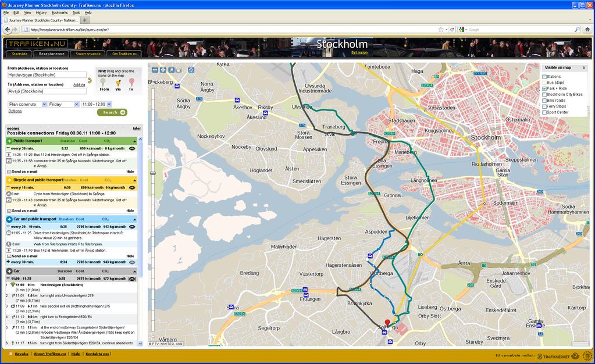Enable the Stockholm City Bikes checkbox
The height and width of the screenshot is (364, 595).
pyautogui.click(x=544, y=95)
